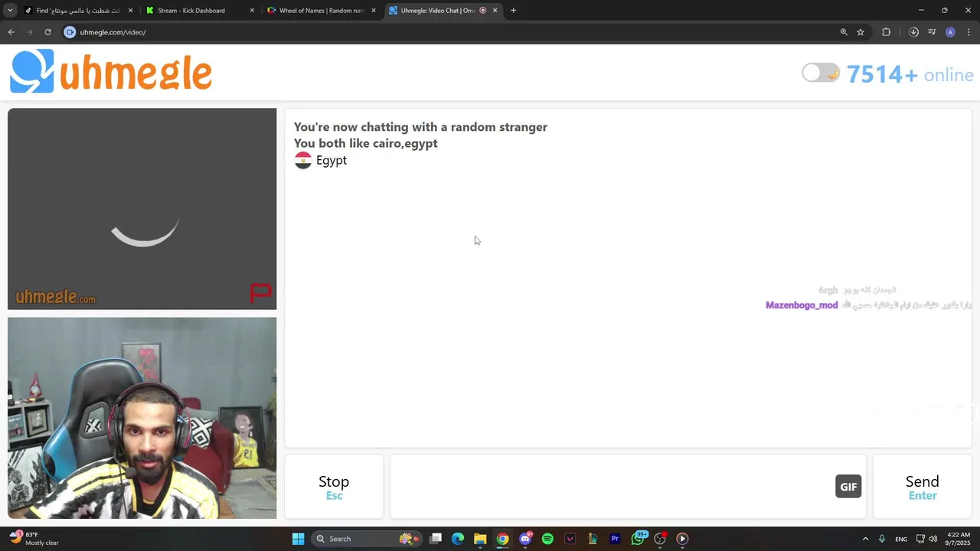Click the ENG language indicator
The width and height of the screenshot is (980, 551).
(901, 539)
